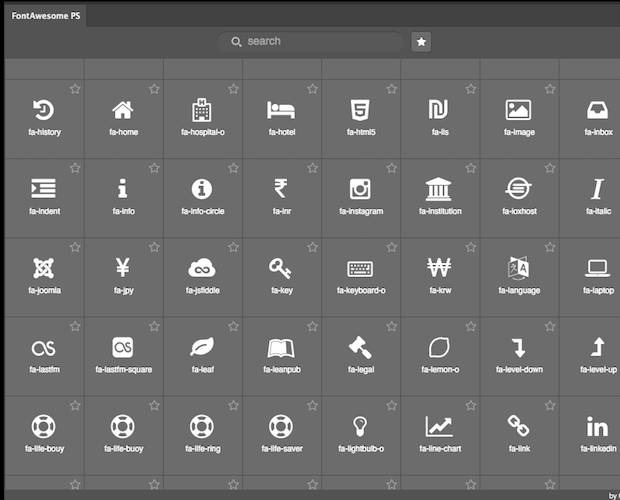Mark fa-link as a favorite
620x500 pixels.
[x=550, y=406]
